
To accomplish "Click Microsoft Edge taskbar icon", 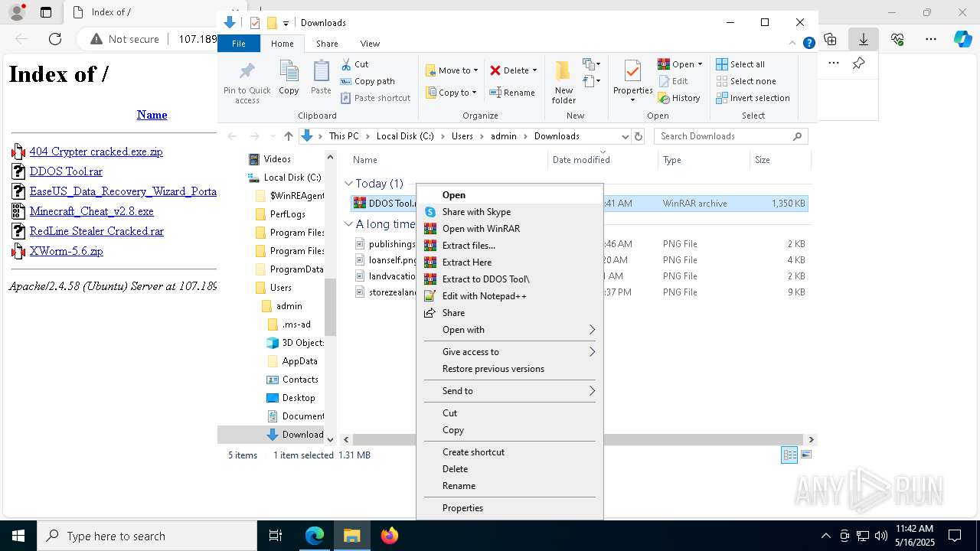I will coord(315,536).
